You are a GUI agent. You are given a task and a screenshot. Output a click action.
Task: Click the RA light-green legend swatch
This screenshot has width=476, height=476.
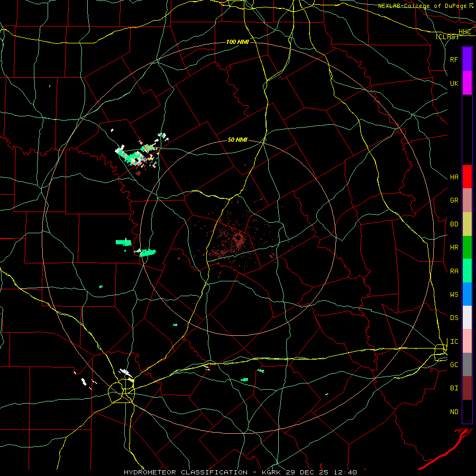(x=467, y=271)
